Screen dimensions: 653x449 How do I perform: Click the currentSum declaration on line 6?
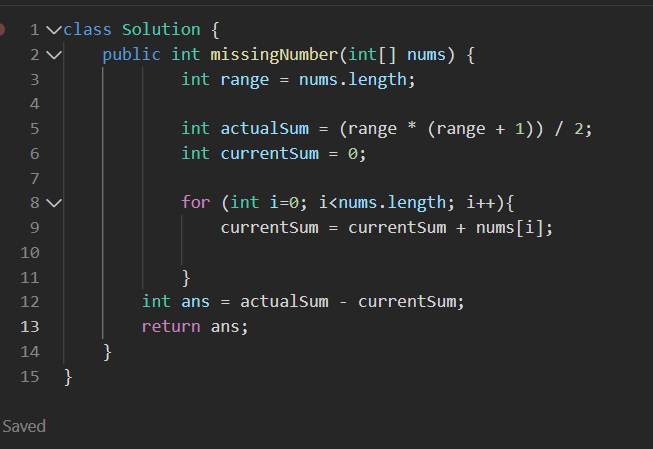click(269, 154)
